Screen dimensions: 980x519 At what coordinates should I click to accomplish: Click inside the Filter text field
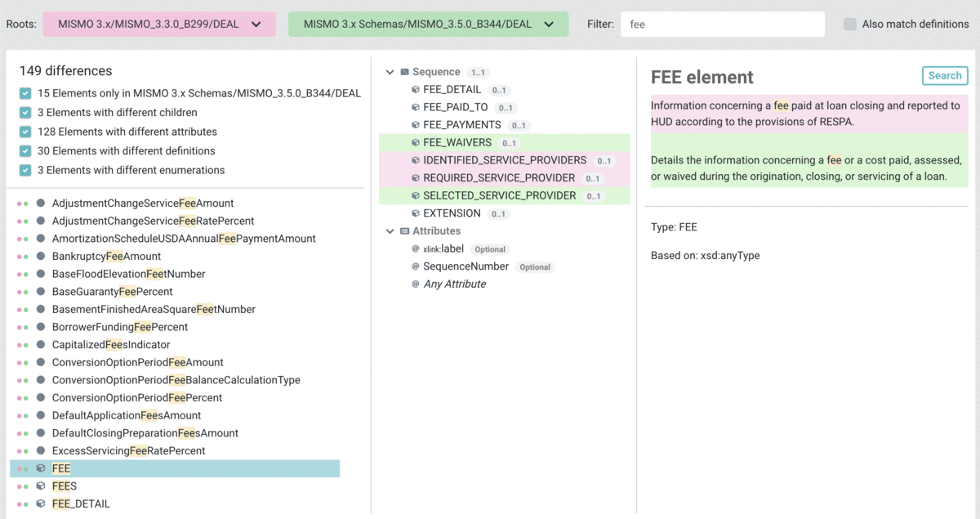[x=722, y=24]
